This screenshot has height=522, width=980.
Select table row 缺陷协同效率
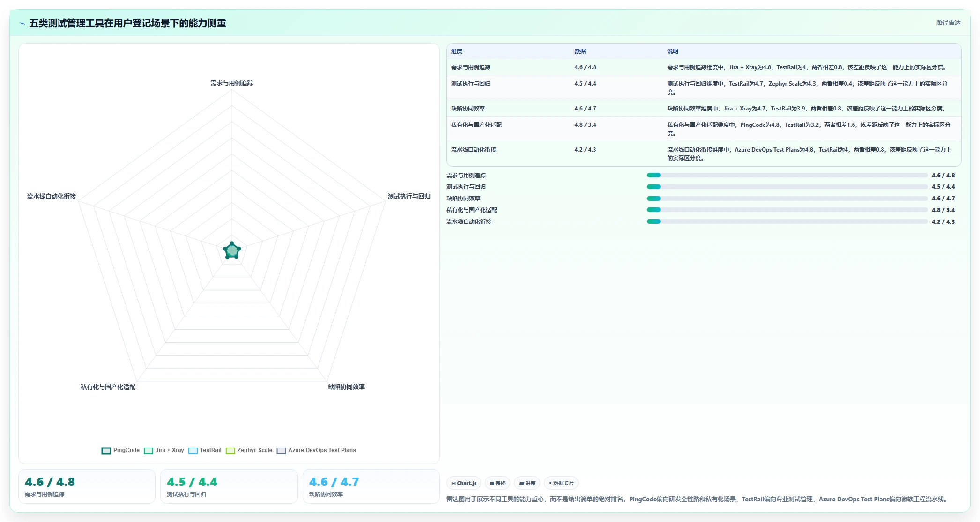click(x=704, y=109)
